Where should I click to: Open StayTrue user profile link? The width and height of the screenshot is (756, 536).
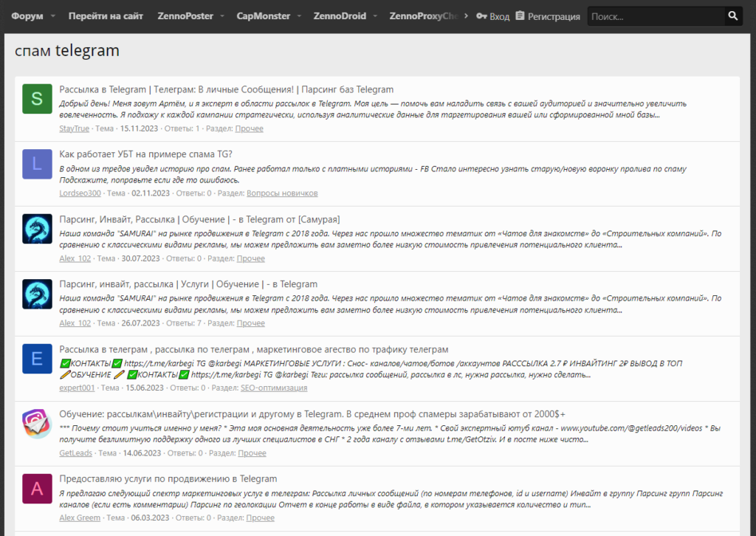coord(75,128)
